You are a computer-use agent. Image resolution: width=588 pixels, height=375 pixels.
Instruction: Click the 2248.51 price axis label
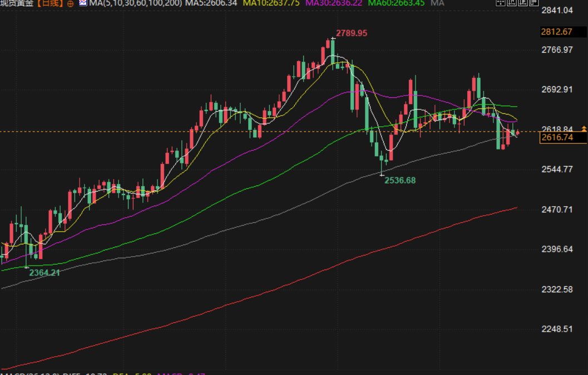pos(557,329)
